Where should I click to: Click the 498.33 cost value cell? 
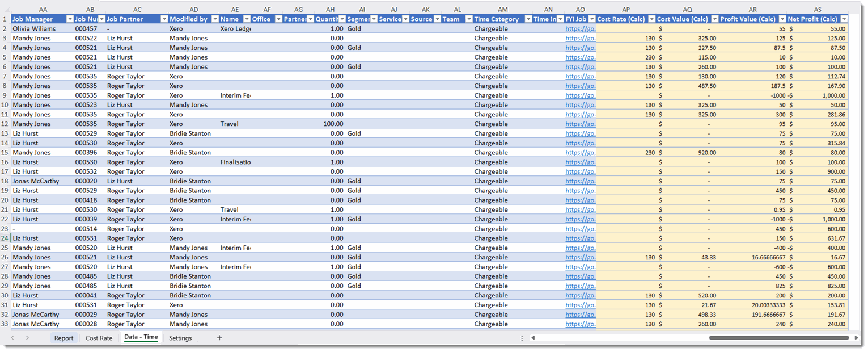(687, 315)
